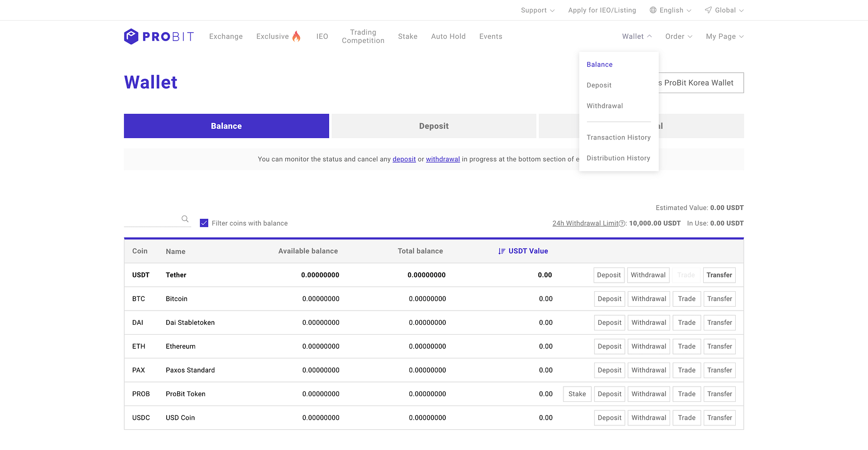Viewport: 868px width, 450px height.
Task: Click Stake next to ProBit Token
Action: pos(577,393)
